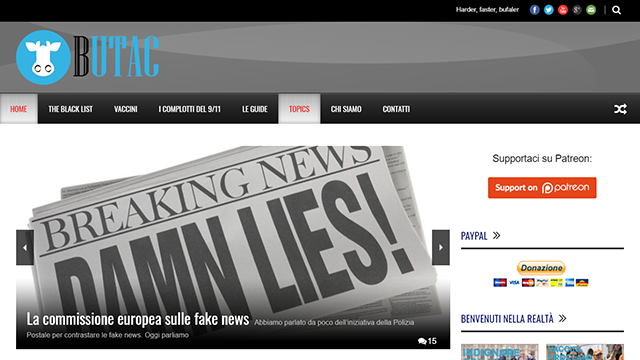This screenshot has height=360, width=640.
Task: Open the Twitter social icon
Action: tap(549, 10)
